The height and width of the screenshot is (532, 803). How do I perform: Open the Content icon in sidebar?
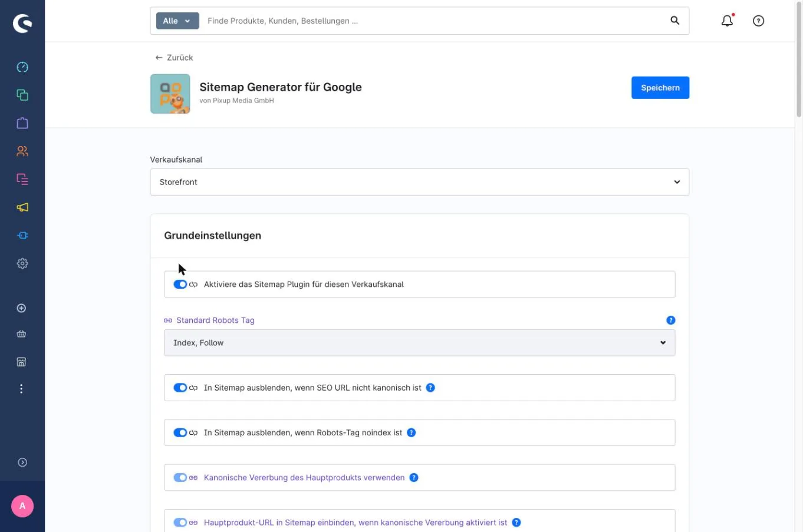tap(22, 179)
